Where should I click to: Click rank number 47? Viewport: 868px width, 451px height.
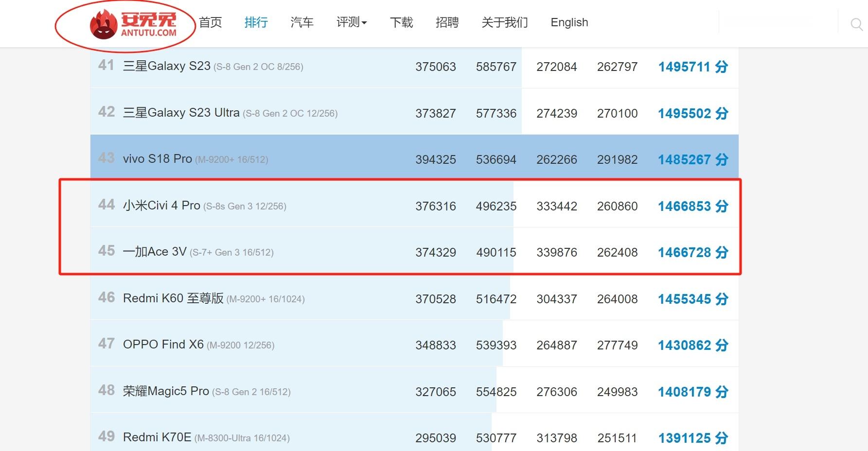(x=106, y=344)
